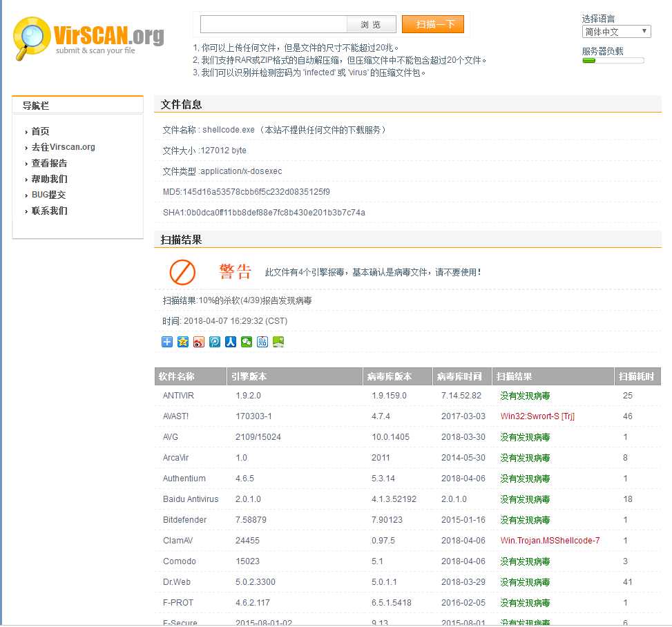Select the AVG row name

pyautogui.click(x=170, y=436)
